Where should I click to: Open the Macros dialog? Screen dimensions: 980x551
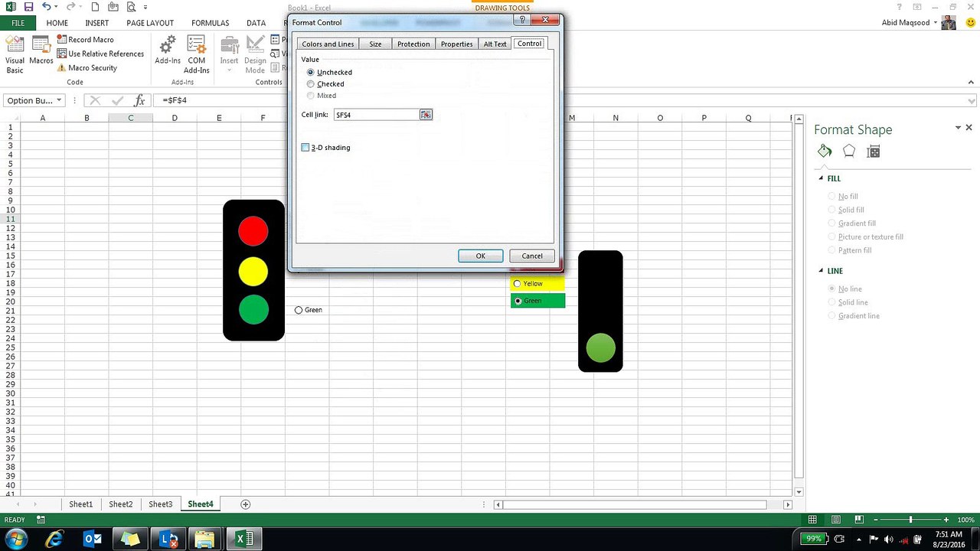coord(41,50)
